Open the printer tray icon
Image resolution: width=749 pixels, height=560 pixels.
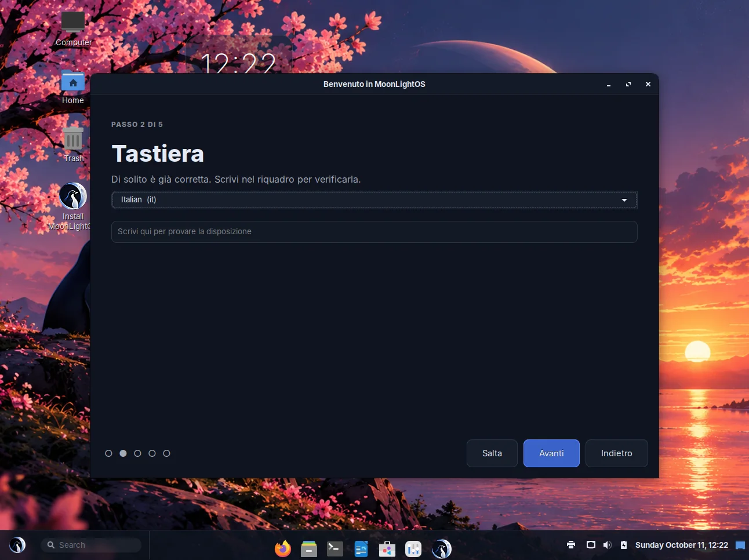pyautogui.click(x=571, y=545)
